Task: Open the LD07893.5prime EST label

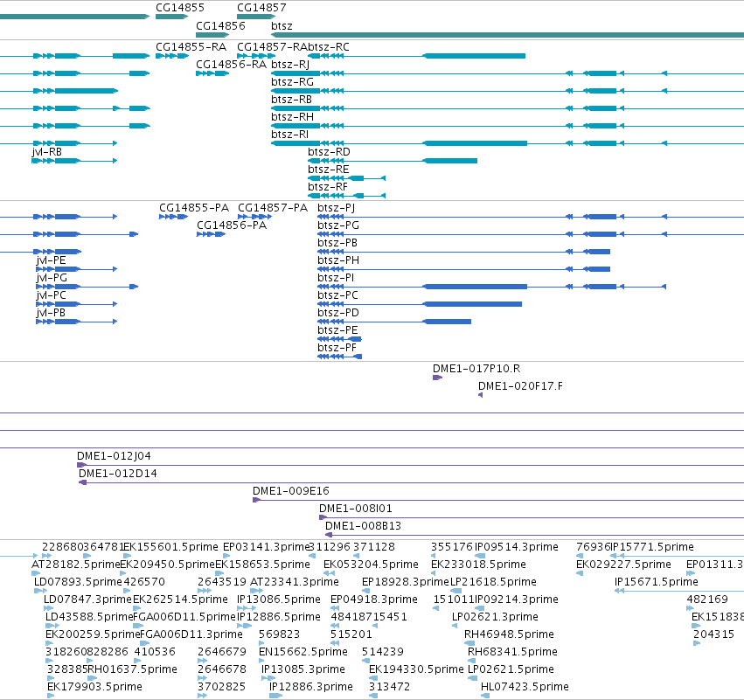Action: tap(79, 582)
